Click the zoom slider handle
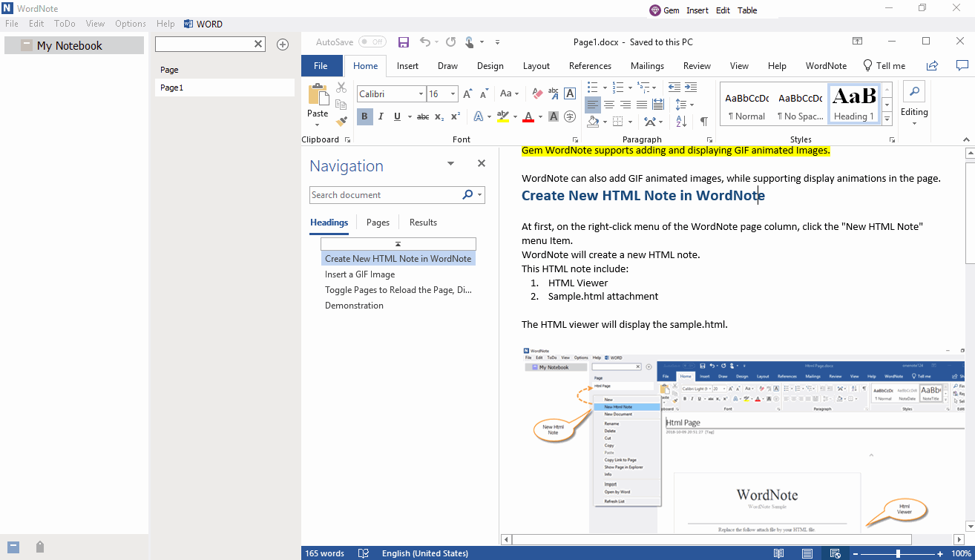Image resolution: width=975 pixels, height=560 pixels. (898, 553)
